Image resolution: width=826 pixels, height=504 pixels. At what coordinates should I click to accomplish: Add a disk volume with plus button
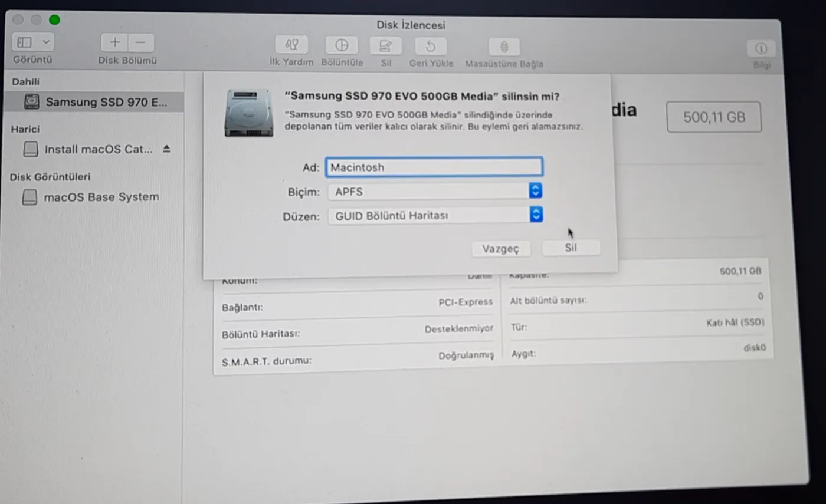point(114,42)
